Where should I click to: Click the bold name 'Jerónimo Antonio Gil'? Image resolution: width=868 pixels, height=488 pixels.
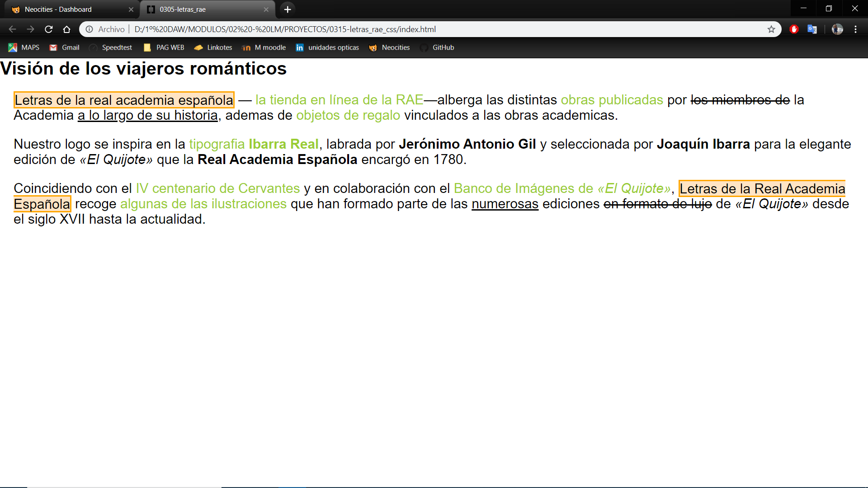tap(467, 144)
